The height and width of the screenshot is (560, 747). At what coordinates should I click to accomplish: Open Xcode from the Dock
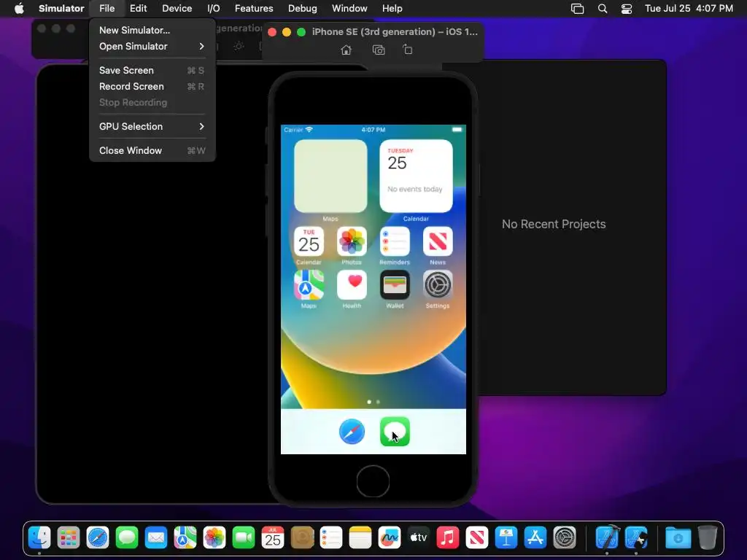(x=608, y=538)
